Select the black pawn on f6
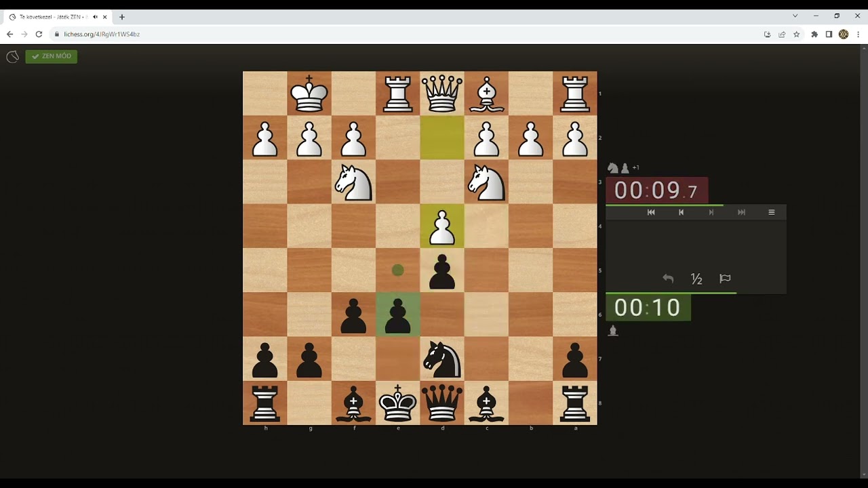The width and height of the screenshot is (868, 488). coord(353,314)
